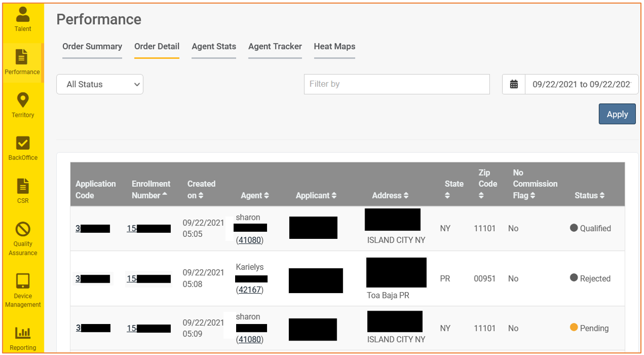Open BackOffice checkmark icon
The width and height of the screenshot is (644, 355).
(23, 143)
